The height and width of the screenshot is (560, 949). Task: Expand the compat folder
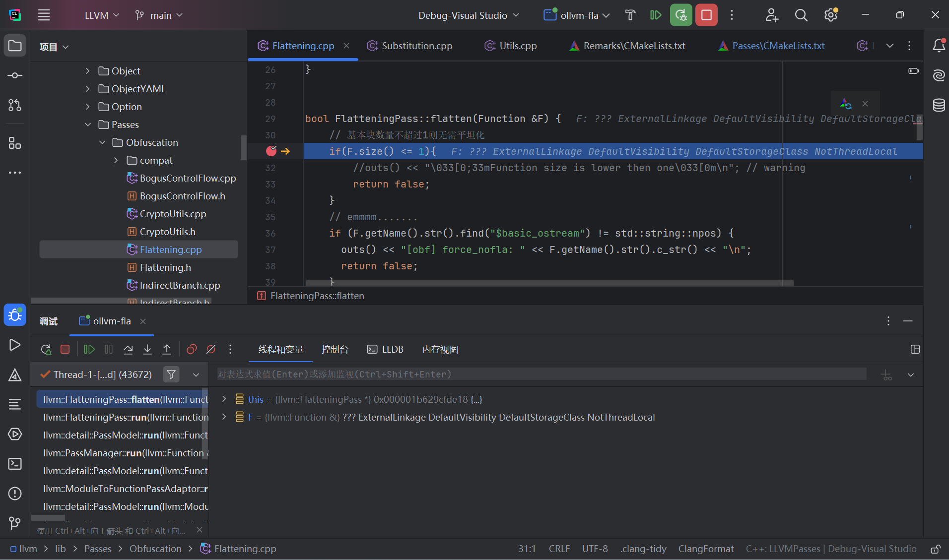tap(116, 160)
